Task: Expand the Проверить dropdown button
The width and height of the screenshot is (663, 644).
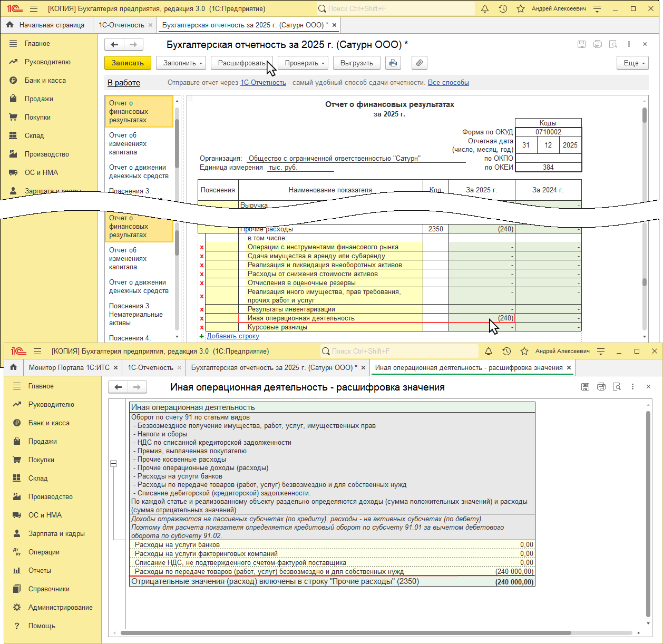Action: click(303, 63)
